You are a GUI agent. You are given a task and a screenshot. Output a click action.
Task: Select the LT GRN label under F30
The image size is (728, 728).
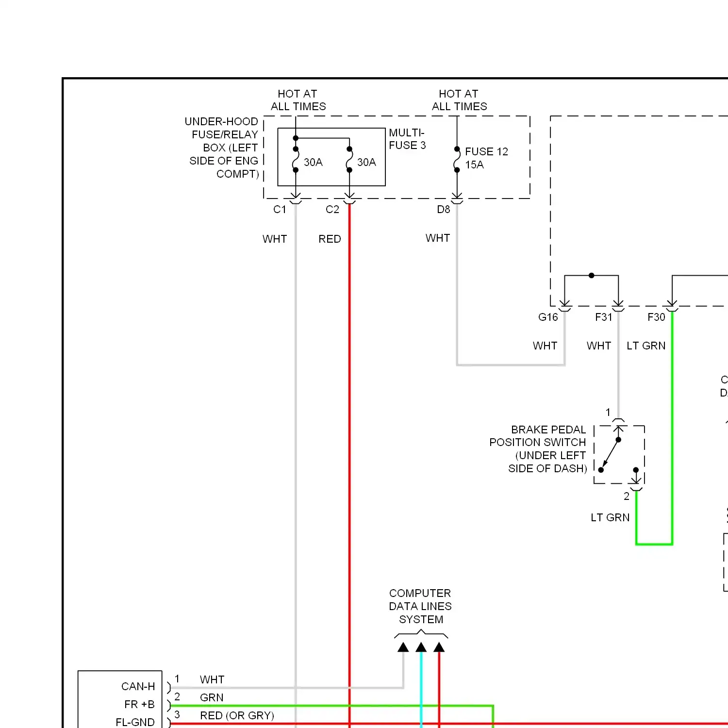(x=646, y=346)
